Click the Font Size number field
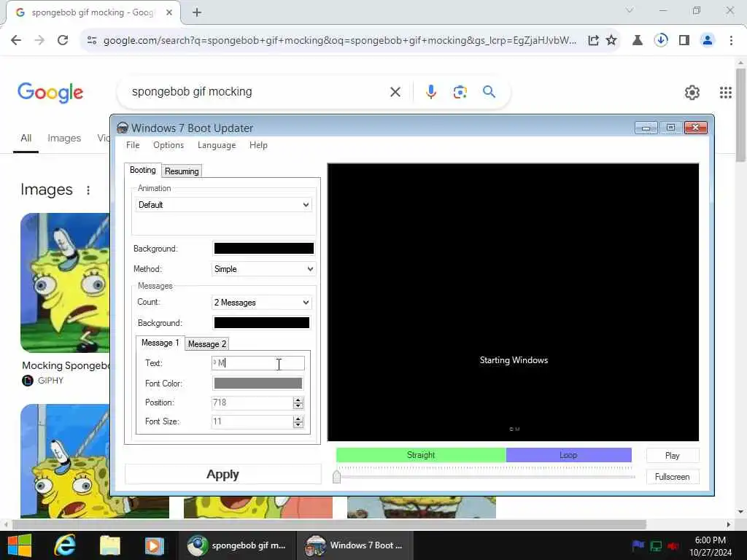The image size is (747, 560). coord(252,421)
